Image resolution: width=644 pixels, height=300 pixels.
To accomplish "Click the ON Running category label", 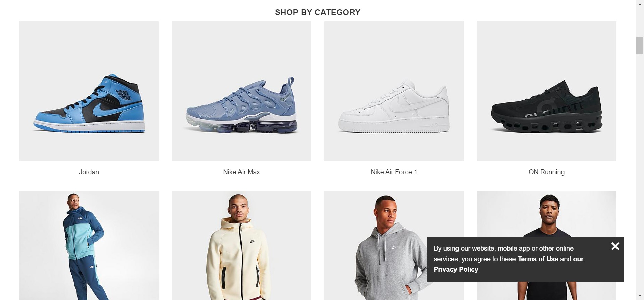I will (547, 172).
